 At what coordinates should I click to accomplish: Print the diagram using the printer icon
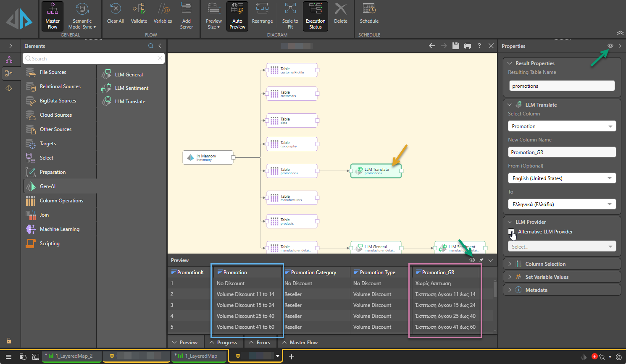pos(468,46)
